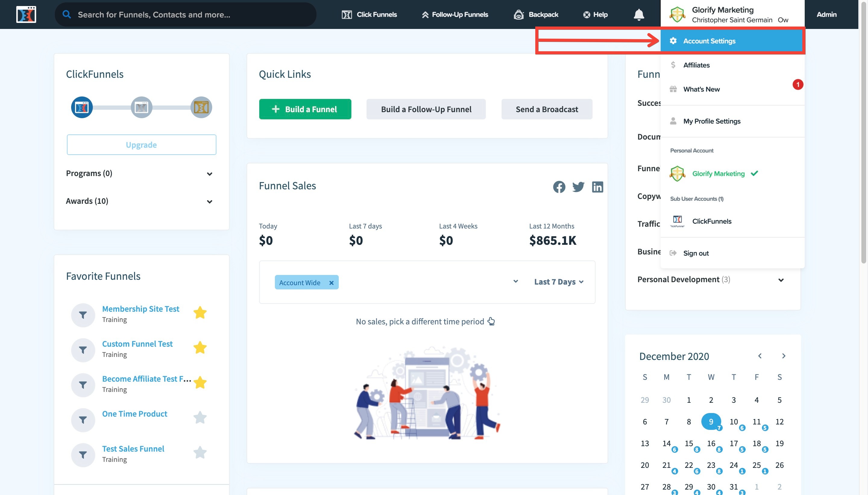Open notifications via the bell icon
The width and height of the screenshot is (868, 495).
pos(639,14)
